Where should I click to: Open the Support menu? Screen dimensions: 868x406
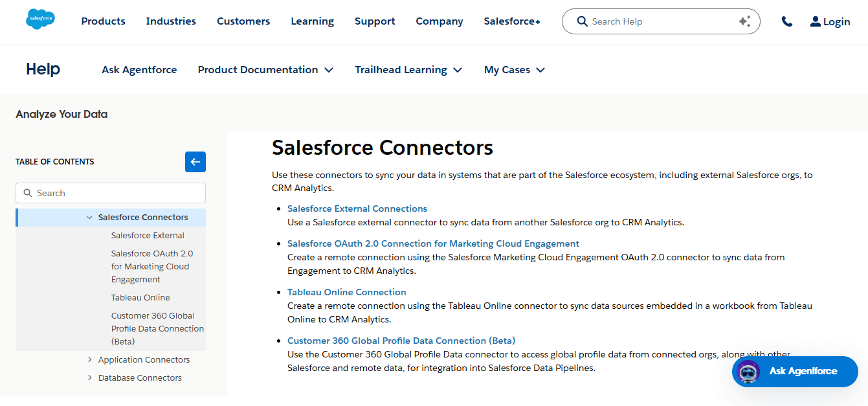tap(375, 21)
